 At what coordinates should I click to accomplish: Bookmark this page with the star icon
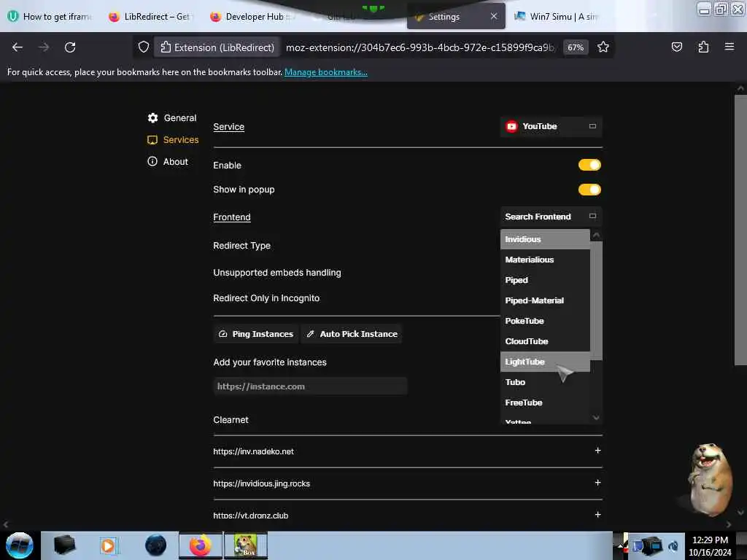603,47
